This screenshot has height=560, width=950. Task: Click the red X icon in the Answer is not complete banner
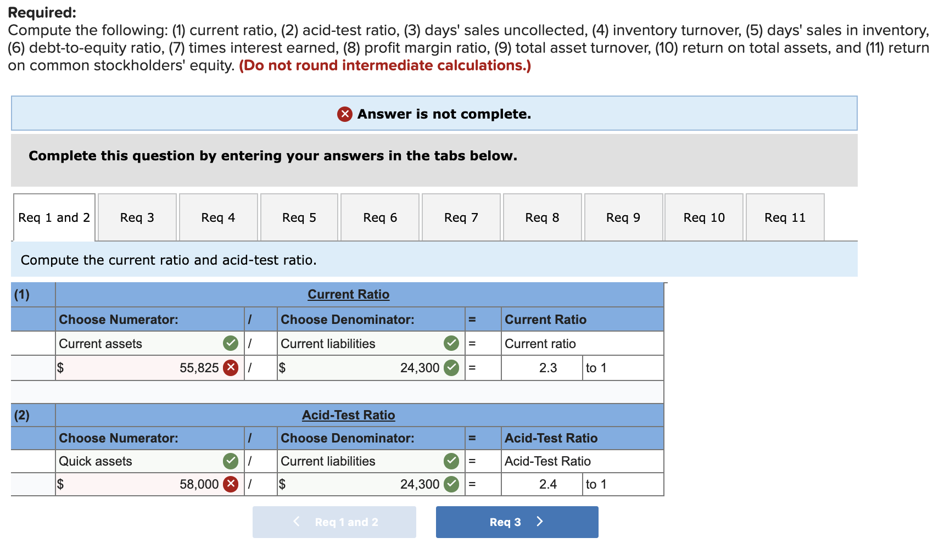click(x=344, y=114)
